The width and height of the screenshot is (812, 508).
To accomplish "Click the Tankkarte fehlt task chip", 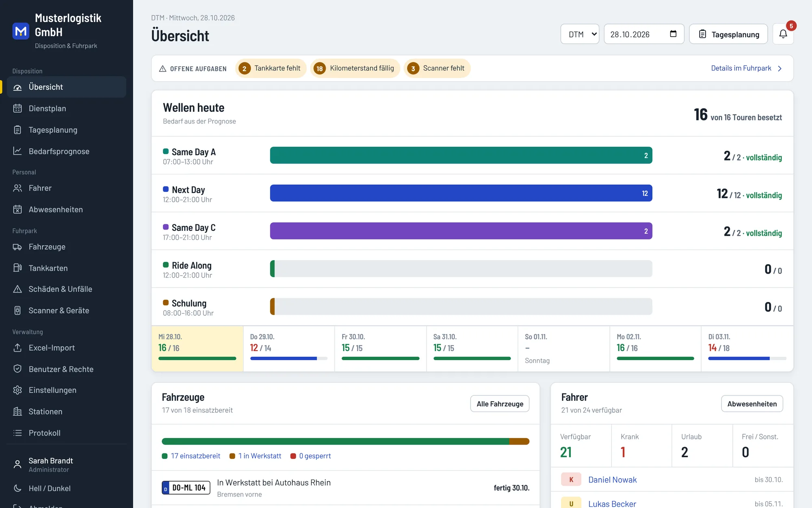I will [x=270, y=68].
